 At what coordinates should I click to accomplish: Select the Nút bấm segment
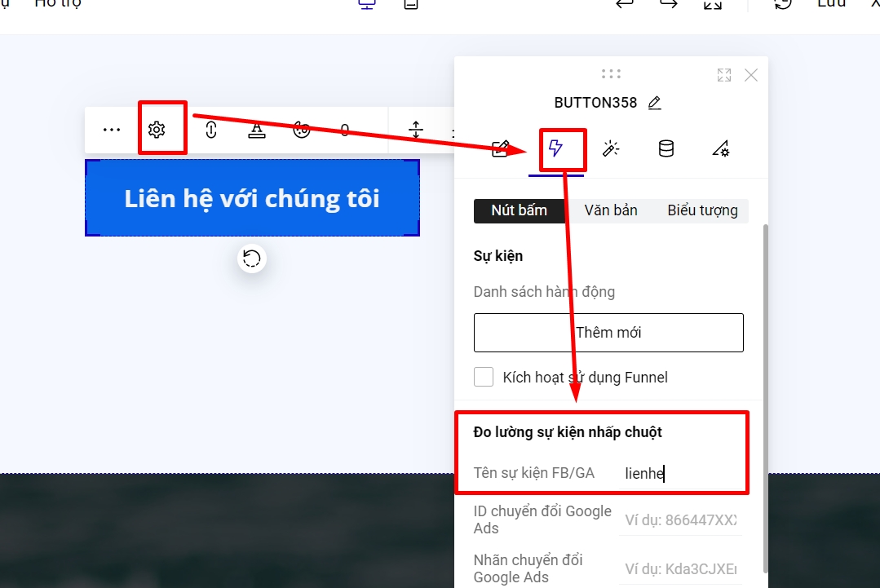(519, 210)
